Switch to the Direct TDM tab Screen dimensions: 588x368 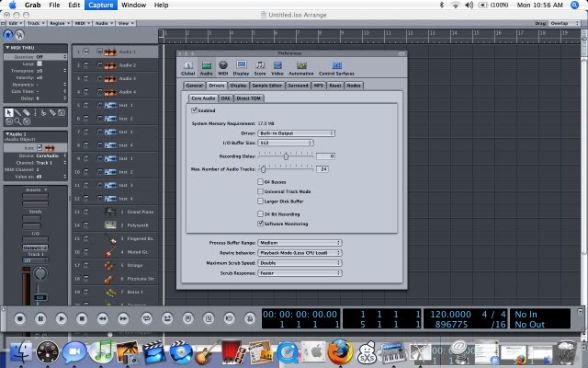tap(248, 98)
